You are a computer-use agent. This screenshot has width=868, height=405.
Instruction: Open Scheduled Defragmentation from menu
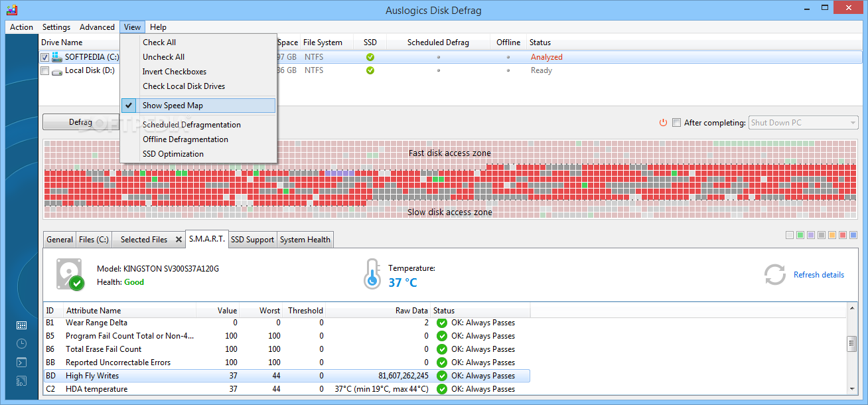(198, 125)
